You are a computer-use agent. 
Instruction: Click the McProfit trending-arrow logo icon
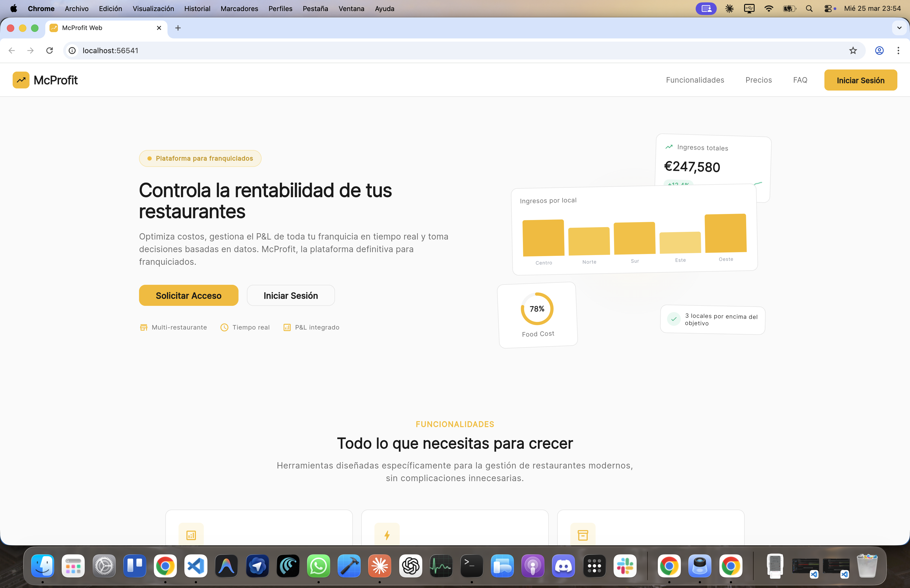21,80
